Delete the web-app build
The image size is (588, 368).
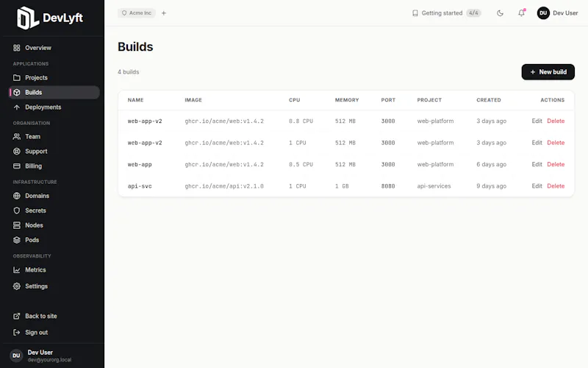pos(556,164)
